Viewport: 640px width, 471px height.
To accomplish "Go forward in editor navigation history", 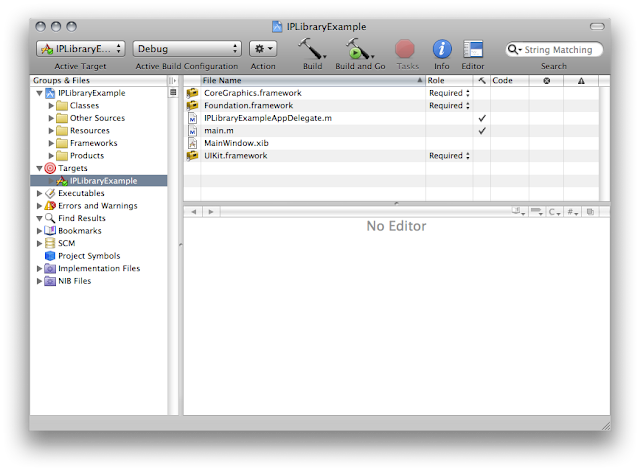I will (211, 212).
